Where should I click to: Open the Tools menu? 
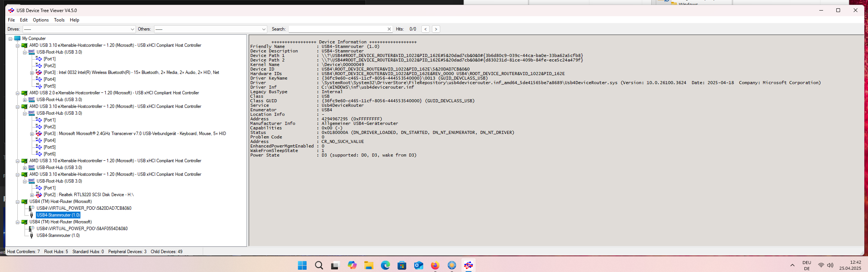(x=59, y=20)
